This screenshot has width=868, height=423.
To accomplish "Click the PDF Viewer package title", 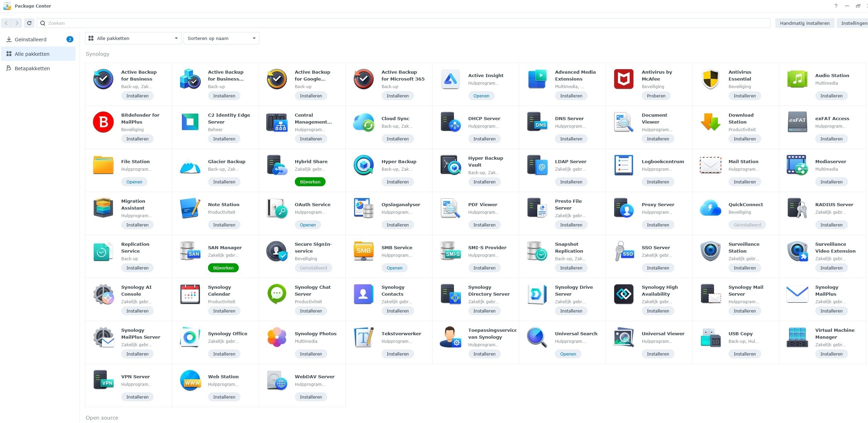I will [x=483, y=204].
